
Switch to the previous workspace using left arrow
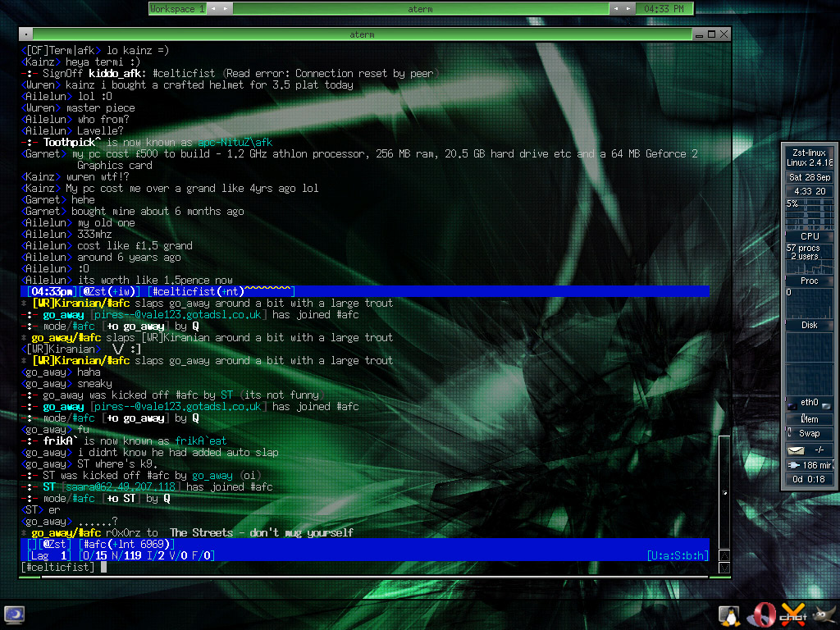click(210, 9)
